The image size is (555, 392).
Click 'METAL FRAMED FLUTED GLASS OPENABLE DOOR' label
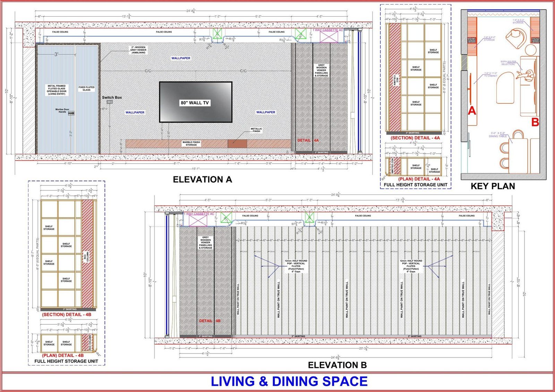[x=57, y=90]
